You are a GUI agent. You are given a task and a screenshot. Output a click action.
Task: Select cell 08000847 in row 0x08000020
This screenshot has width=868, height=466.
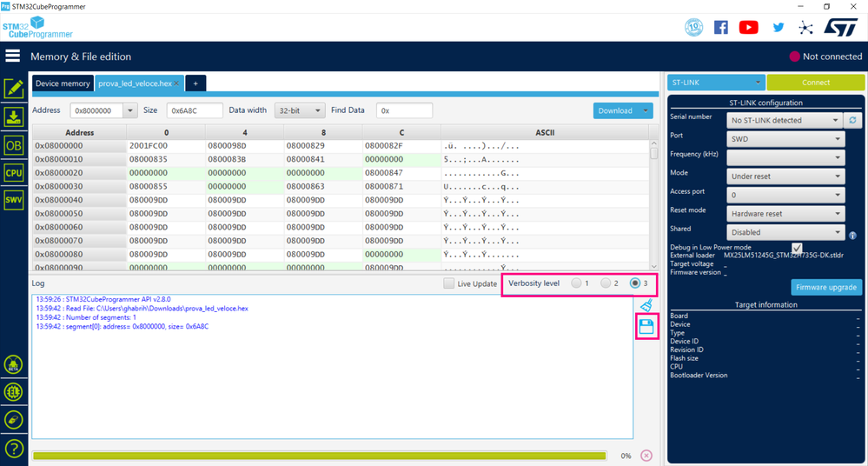tap(401, 173)
